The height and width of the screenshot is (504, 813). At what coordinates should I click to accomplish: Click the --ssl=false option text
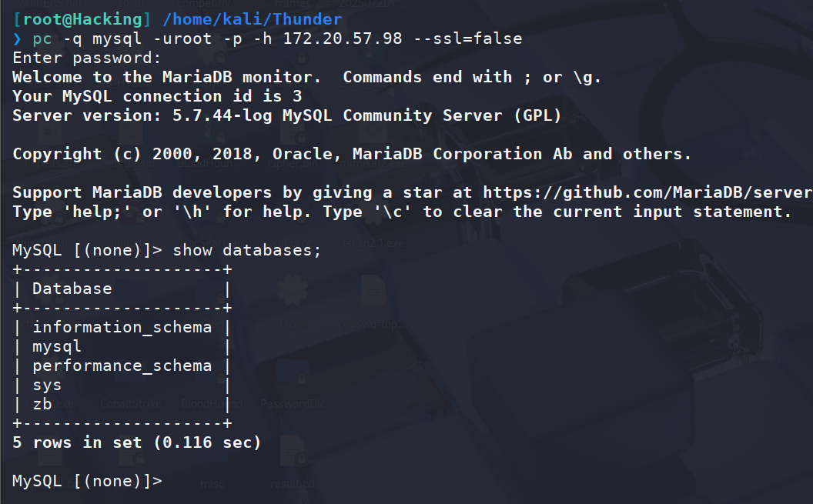467,38
